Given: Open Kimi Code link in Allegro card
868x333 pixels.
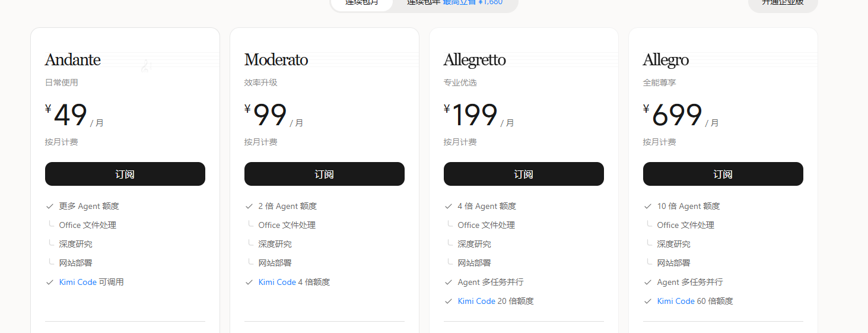Looking at the screenshot, I should 676,301.
